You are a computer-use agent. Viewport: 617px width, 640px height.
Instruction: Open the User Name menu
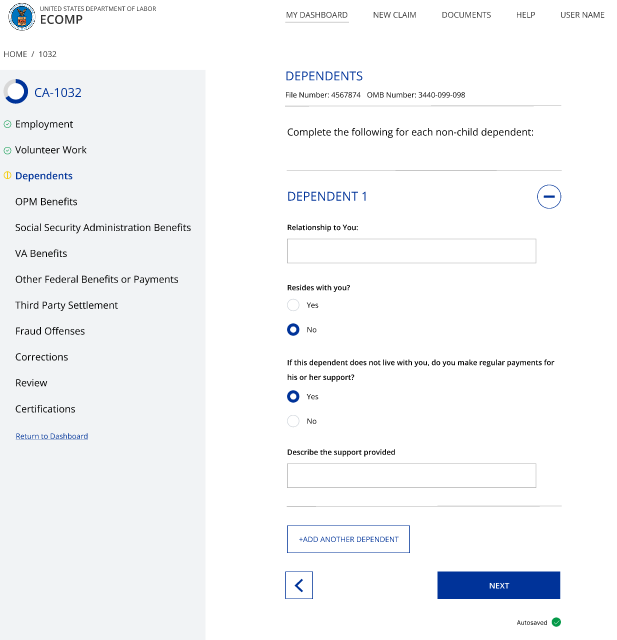point(582,15)
